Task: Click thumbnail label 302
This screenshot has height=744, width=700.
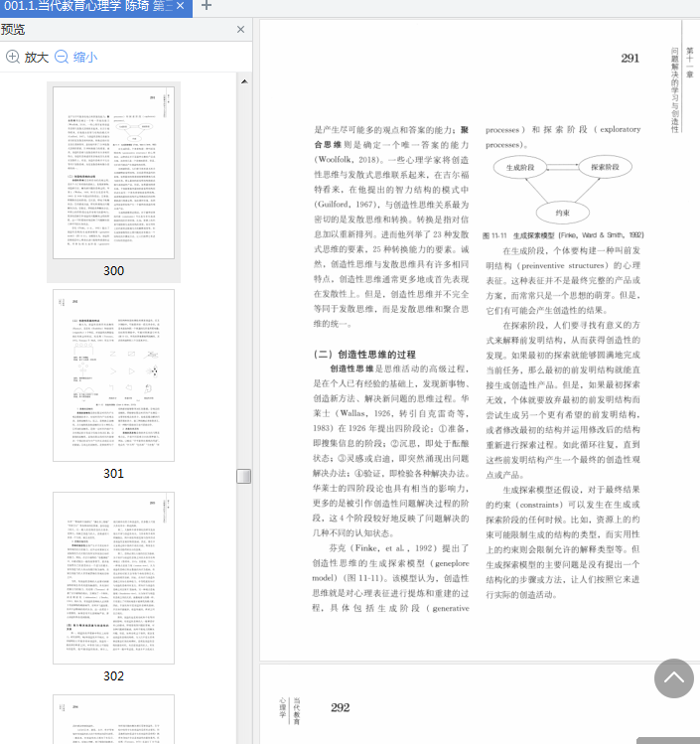Action: pos(113,676)
